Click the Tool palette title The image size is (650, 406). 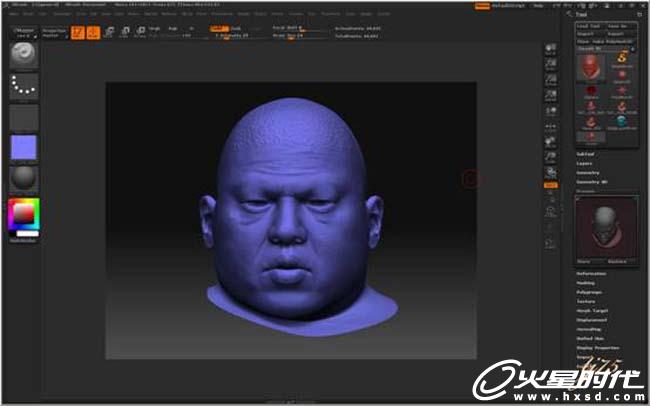[x=582, y=15]
